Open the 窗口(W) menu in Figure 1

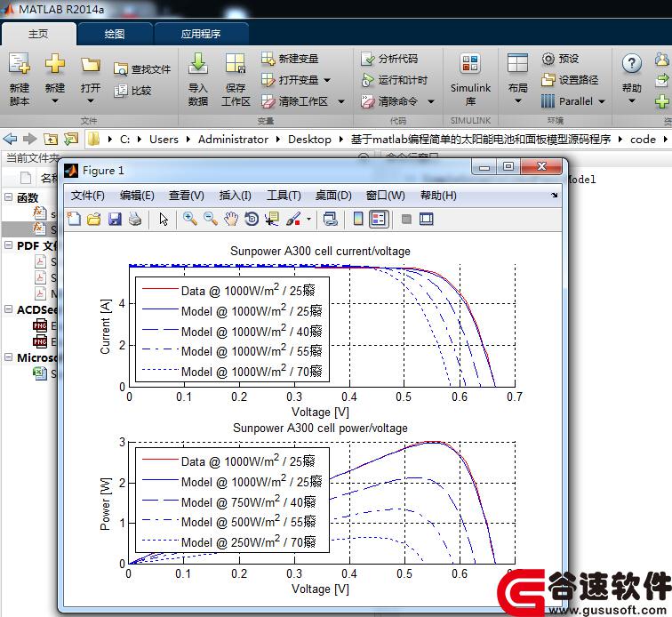385,196
